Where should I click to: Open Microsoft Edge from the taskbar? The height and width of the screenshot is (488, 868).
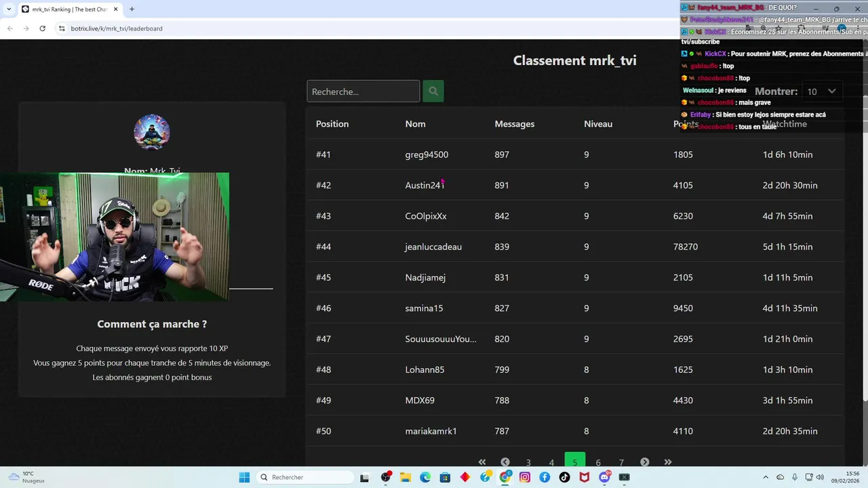point(425,477)
